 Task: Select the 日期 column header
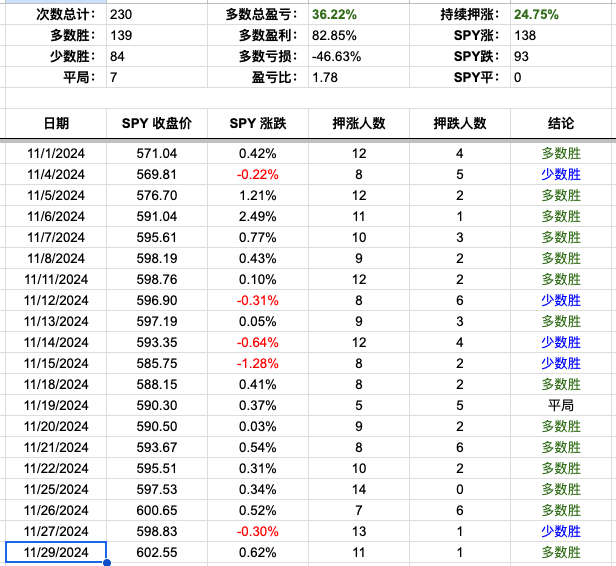[56, 123]
